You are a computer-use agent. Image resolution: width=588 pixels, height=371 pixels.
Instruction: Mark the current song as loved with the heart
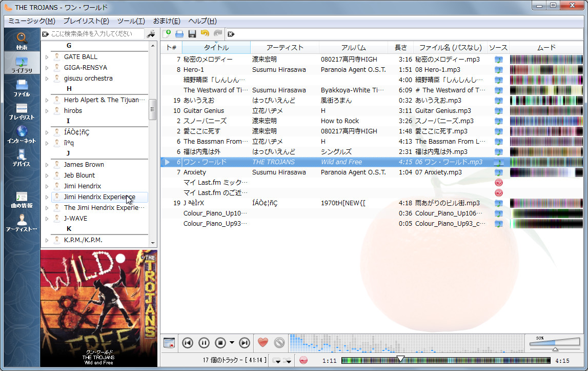tap(263, 342)
